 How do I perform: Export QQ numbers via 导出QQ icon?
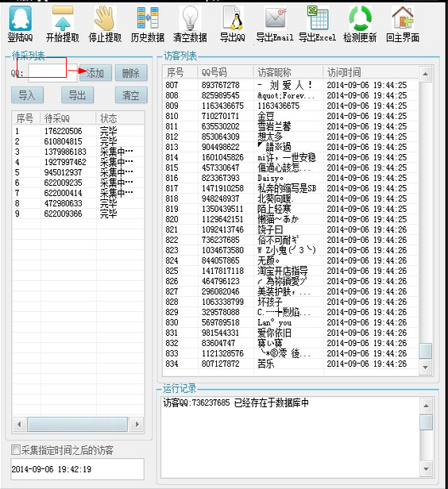click(233, 19)
